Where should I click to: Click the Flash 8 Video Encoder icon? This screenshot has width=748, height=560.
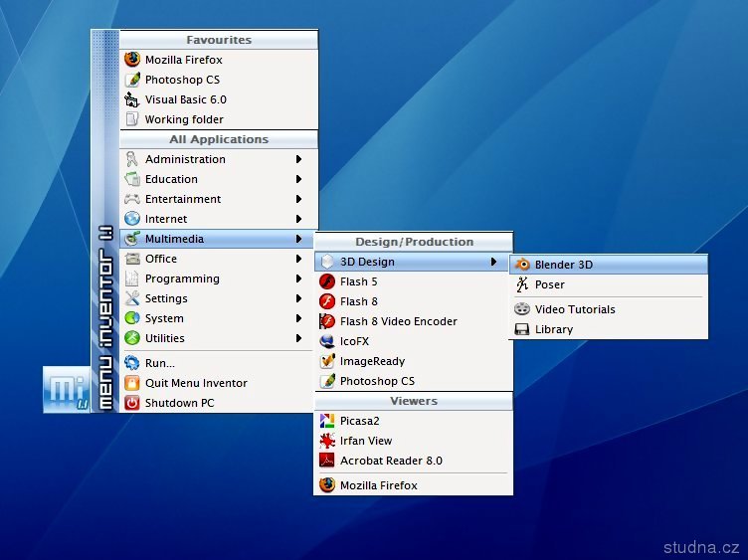[327, 321]
